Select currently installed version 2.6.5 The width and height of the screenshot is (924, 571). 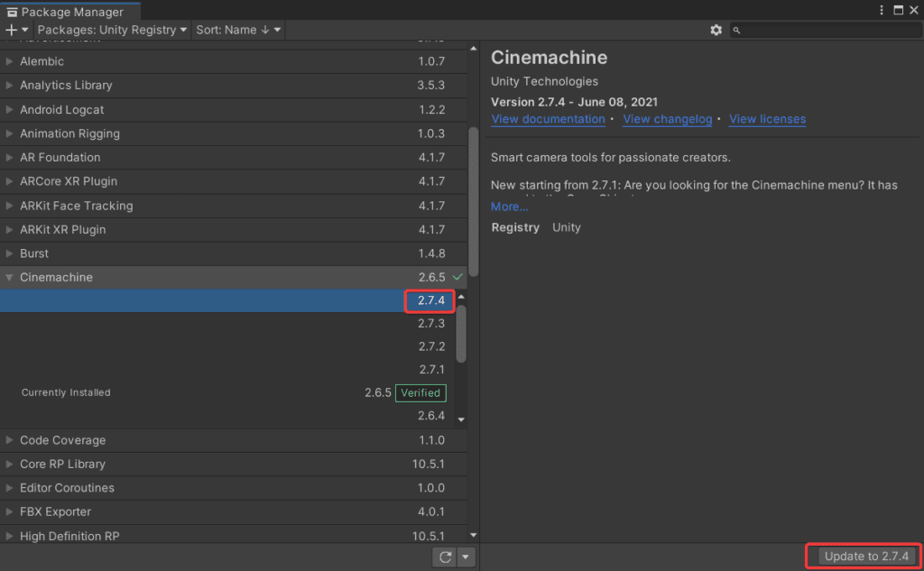tap(227, 392)
